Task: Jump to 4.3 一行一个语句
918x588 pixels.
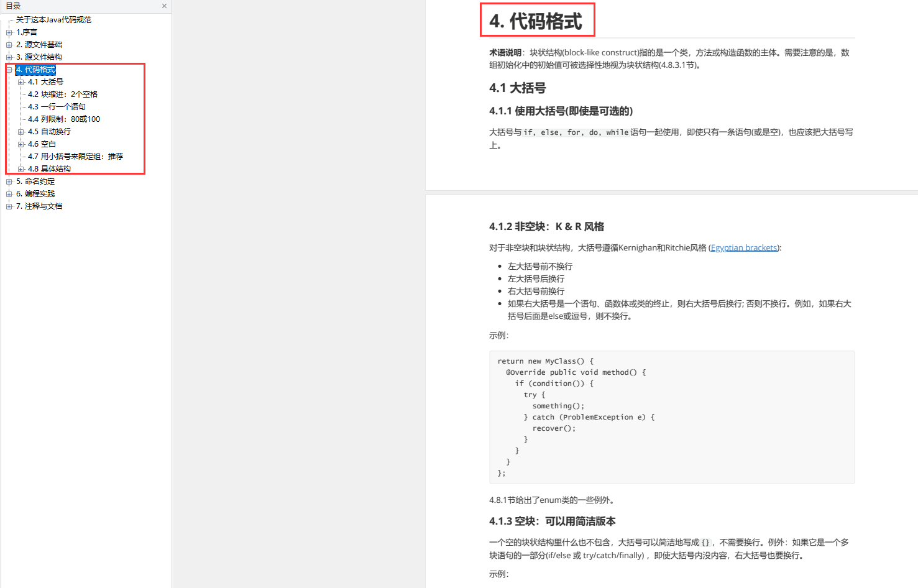Action: click(x=57, y=107)
